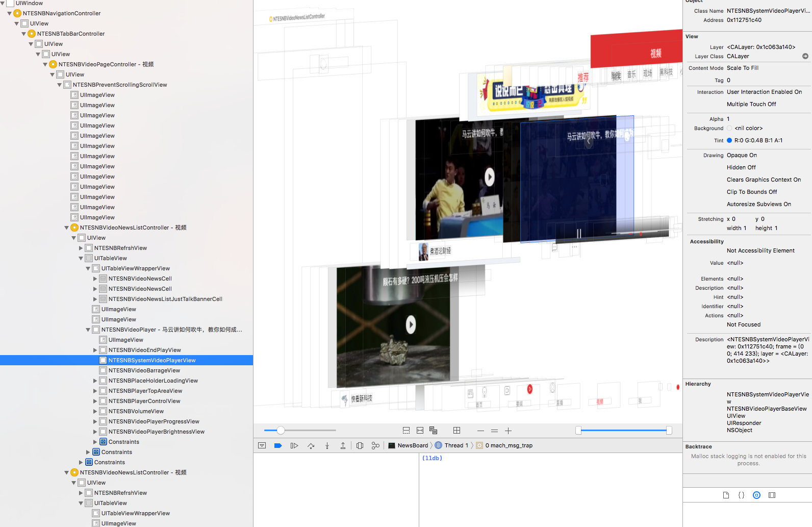Select the NTESNBPlayerTopAreaView row
The image size is (812, 527).
126,391
